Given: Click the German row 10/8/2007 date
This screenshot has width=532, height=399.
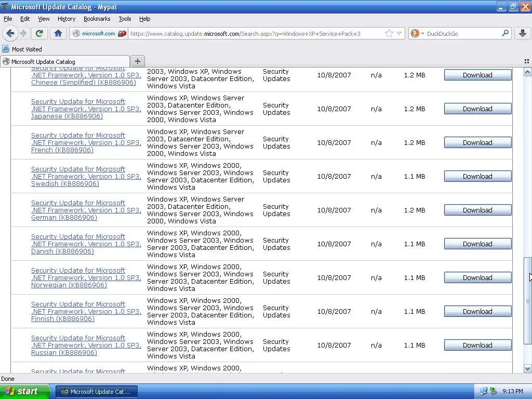Looking at the screenshot, I should click(334, 210).
